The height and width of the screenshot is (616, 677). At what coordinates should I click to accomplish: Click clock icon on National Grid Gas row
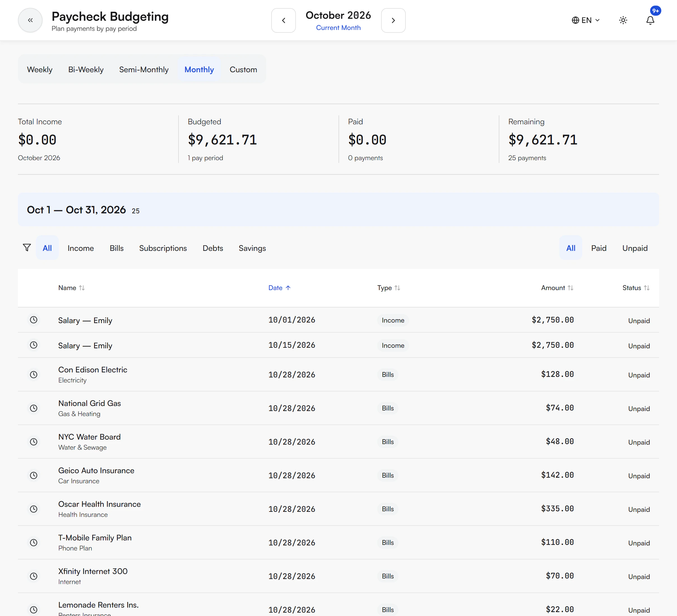34,408
